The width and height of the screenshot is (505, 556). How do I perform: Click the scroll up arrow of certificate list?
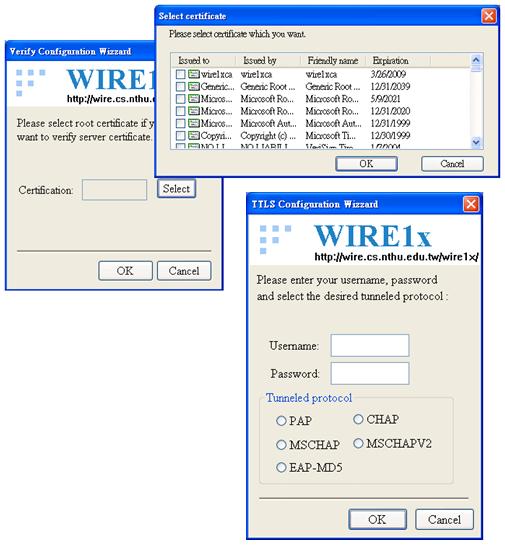coord(476,60)
